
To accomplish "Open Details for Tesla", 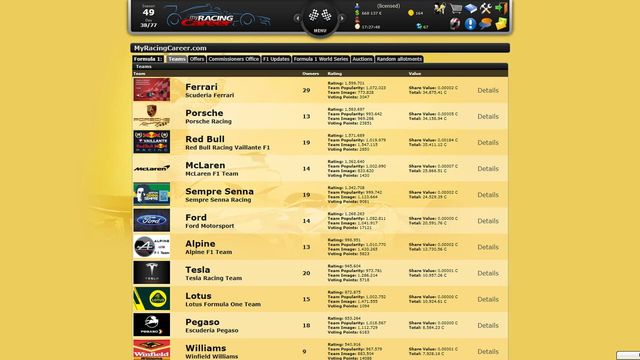I will (x=488, y=273).
